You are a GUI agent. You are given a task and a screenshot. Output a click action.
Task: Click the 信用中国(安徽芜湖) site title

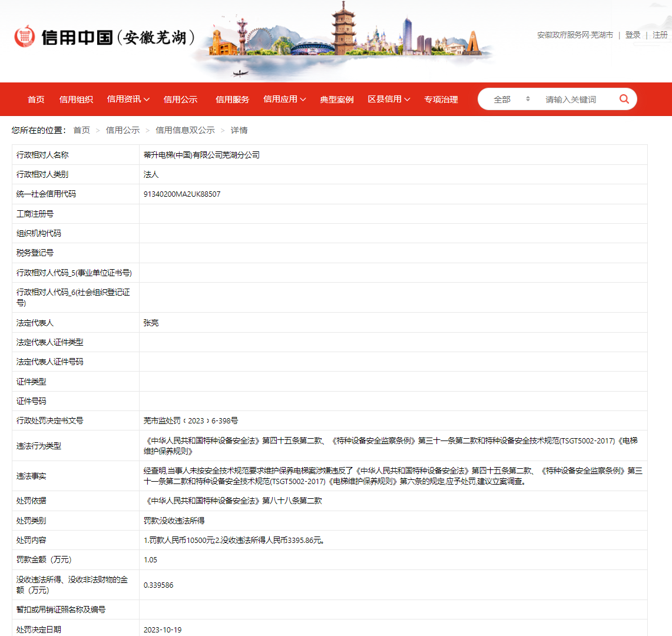coord(118,37)
